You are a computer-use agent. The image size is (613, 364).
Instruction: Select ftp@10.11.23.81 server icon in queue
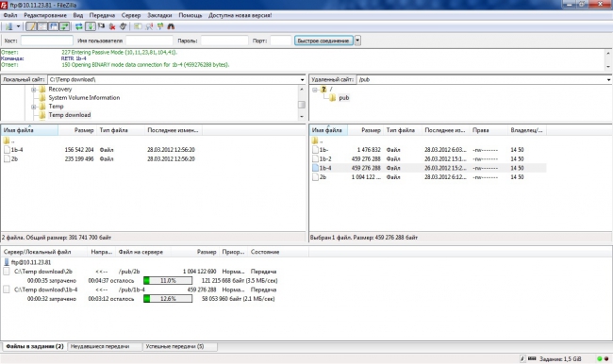click(x=7, y=262)
